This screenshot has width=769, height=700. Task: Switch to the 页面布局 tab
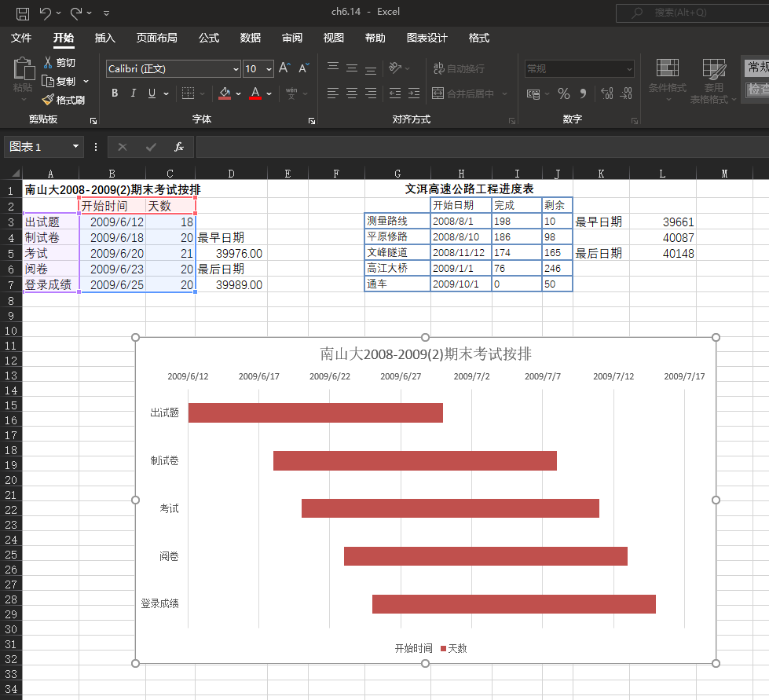tap(157, 38)
